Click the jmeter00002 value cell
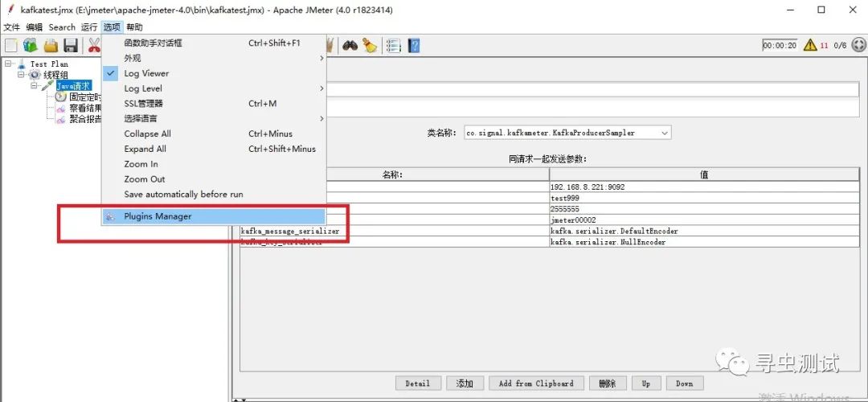 (704, 219)
